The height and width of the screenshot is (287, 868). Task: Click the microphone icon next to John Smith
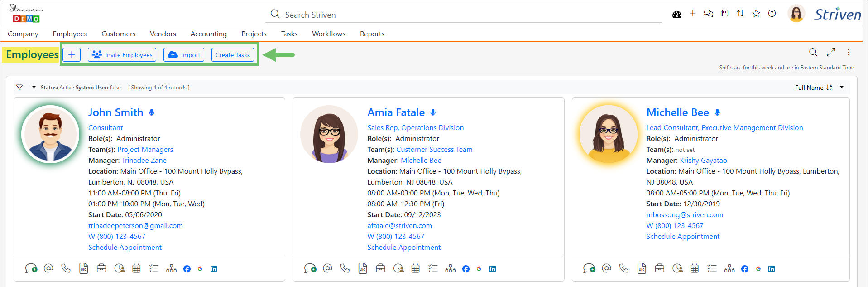coord(152,112)
